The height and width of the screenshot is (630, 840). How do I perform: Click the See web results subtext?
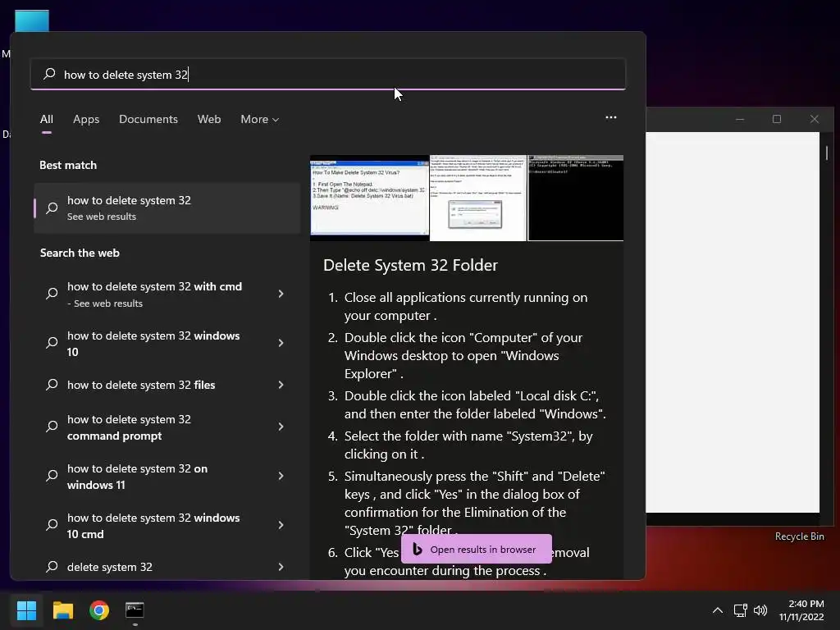[101, 217]
